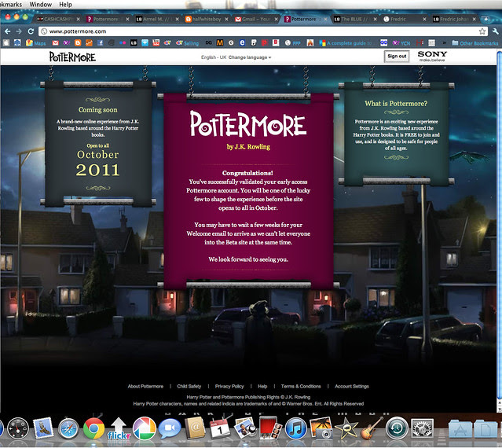Go back with the browser back arrow
The height and width of the screenshot is (448, 502).
[8, 31]
